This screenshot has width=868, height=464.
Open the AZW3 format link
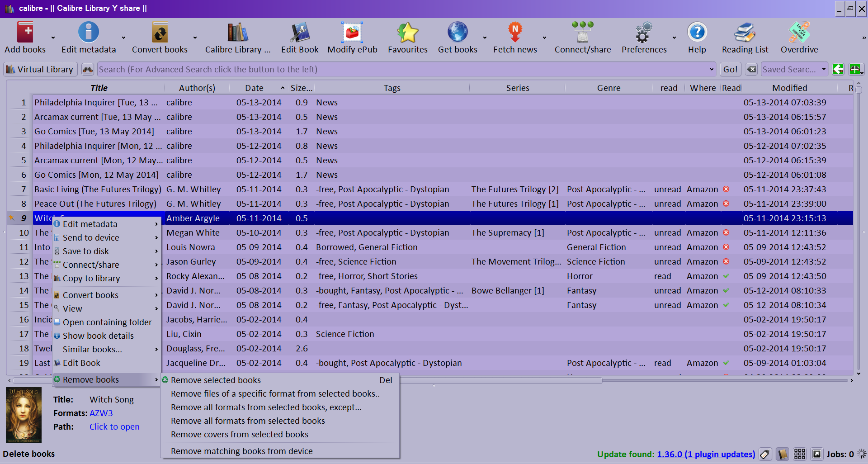point(101,413)
